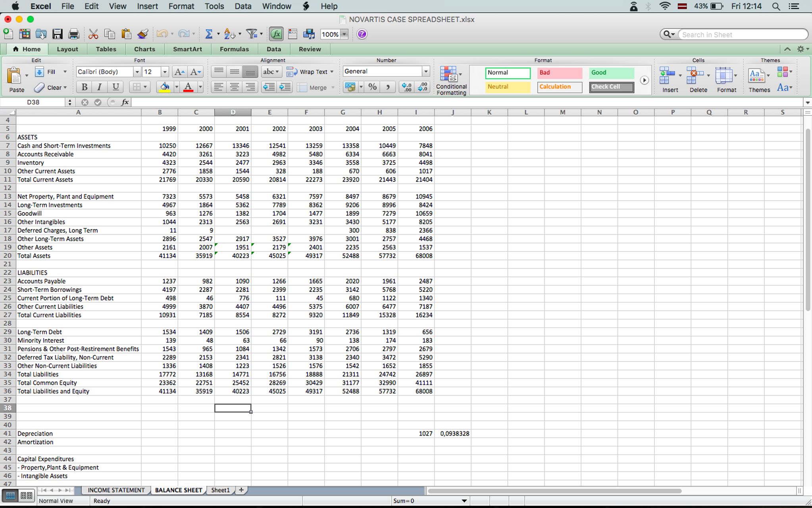Image resolution: width=812 pixels, height=508 pixels.
Task: Apply percent style format
Action: click(x=372, y=87)
